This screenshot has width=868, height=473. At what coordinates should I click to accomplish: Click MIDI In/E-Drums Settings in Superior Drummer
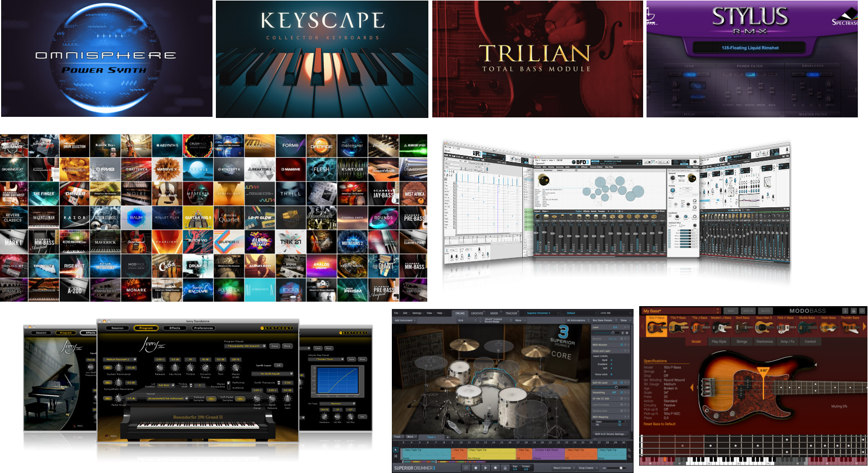pyautogui.click(x=611, y=434)
